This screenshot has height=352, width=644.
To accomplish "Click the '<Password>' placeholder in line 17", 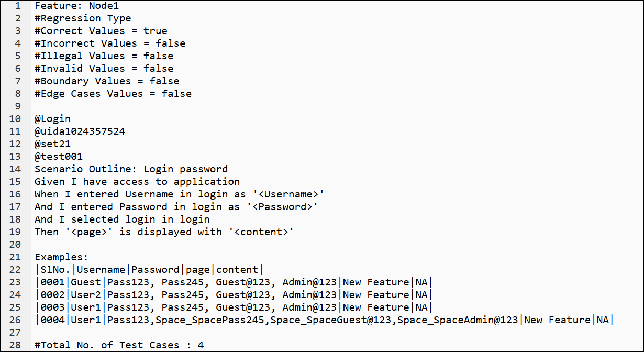I will 282,207.
